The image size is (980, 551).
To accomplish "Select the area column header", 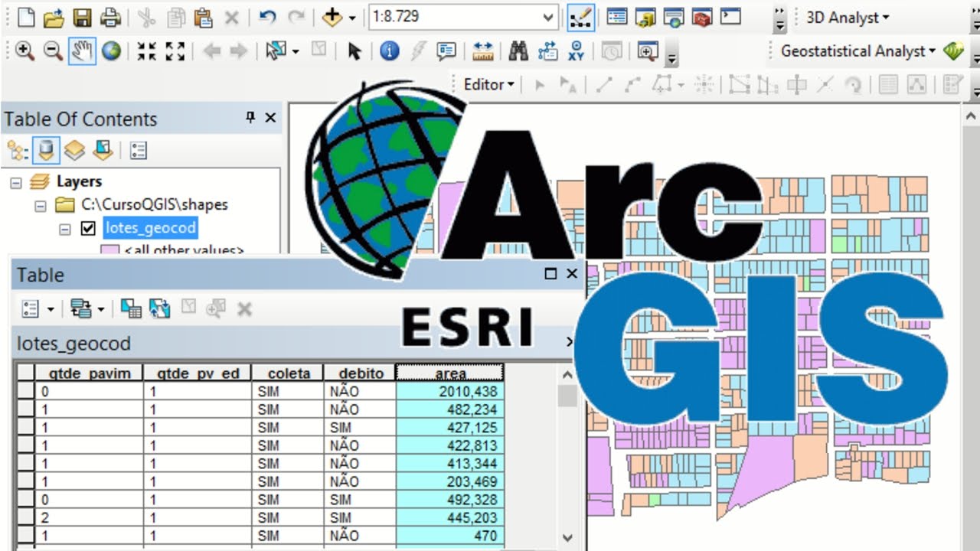I will (x=450, y=373).
